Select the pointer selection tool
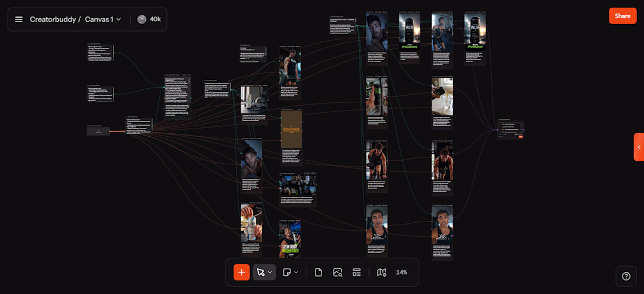The width and height of the screenshot is (644, 294). pos(261,272)
